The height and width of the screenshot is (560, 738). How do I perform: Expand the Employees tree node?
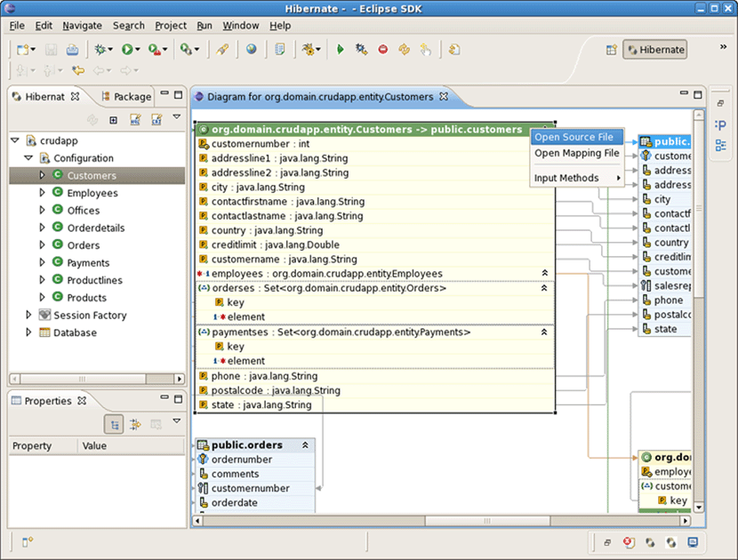42,193
